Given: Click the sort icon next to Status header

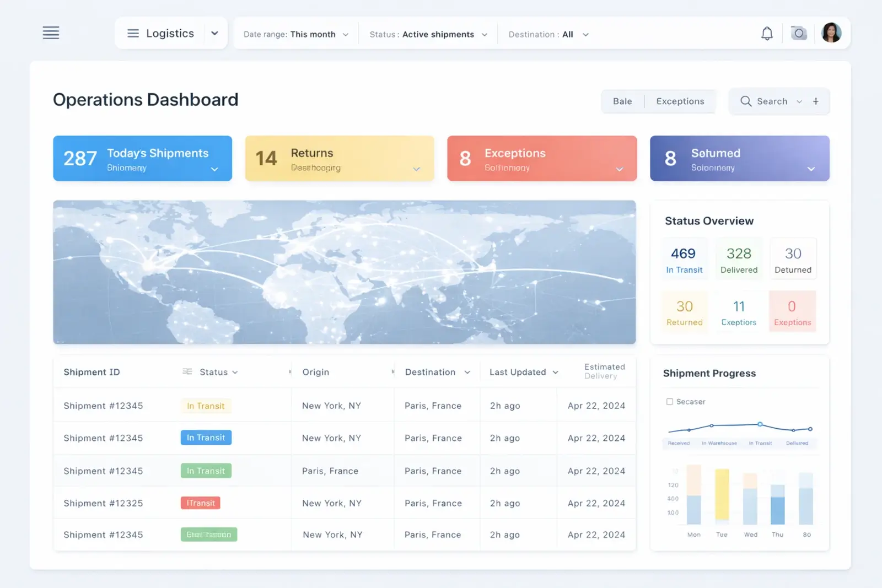Looking at the screenshot, I should coord(186,371).
